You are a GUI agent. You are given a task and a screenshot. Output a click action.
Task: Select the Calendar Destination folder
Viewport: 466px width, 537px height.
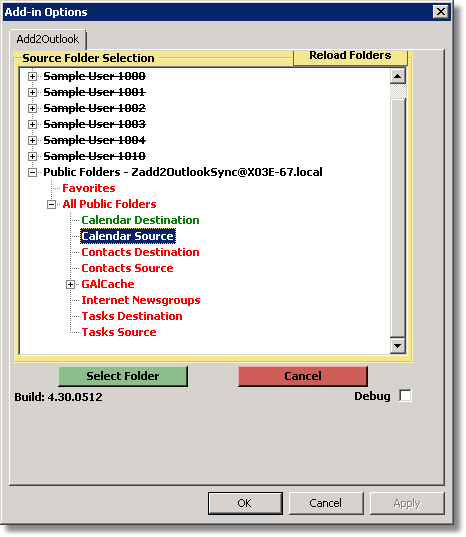(x=140, y=220)
